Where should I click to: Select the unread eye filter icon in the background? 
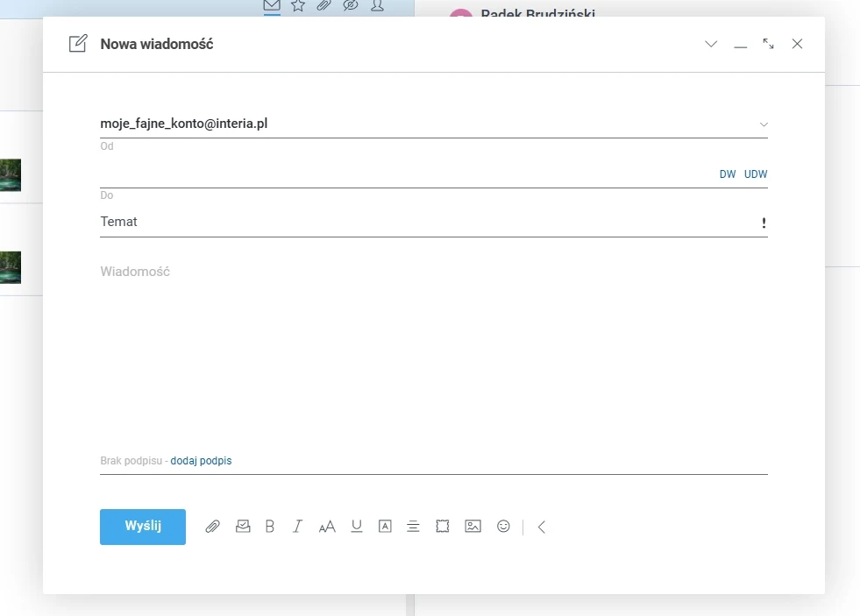pos(351,6)
